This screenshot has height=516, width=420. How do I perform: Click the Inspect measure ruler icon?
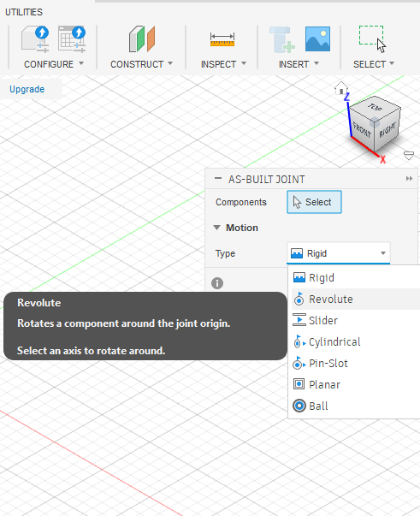[x=222, y=39]
